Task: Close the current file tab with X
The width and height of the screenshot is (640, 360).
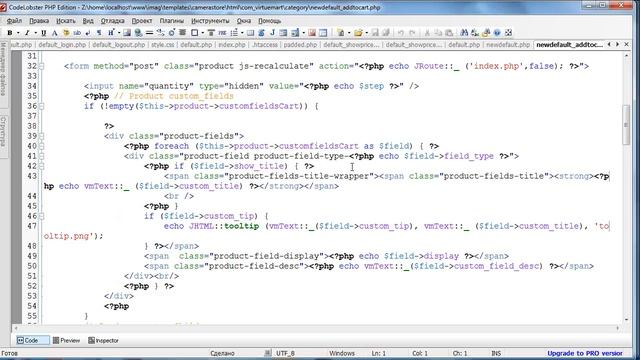Action: (627, 44)
